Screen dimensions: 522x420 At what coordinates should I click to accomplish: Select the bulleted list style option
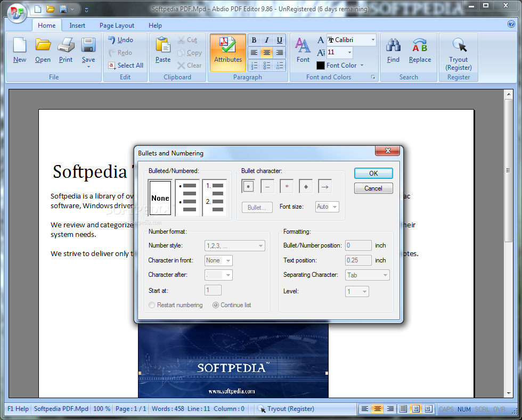coord(187,198)
